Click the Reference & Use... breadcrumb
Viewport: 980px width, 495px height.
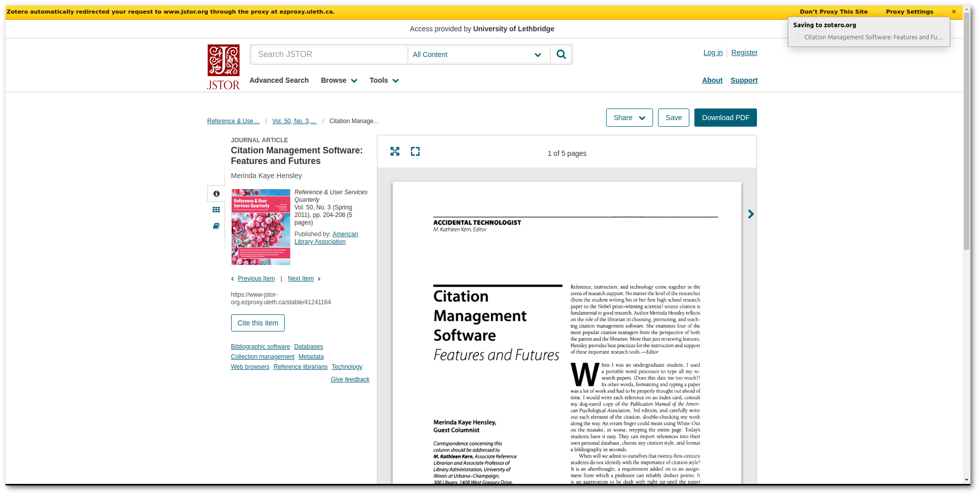(x=233, y=121)
